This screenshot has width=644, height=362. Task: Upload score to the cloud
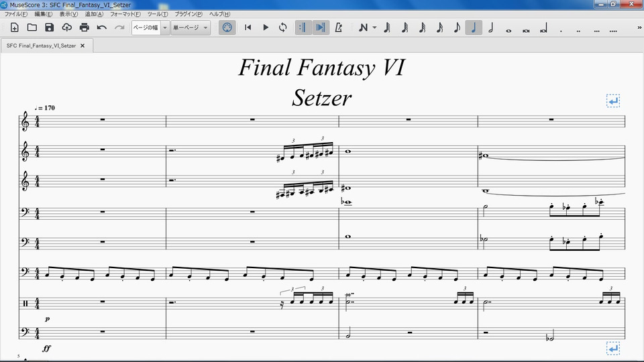point(66,27)
